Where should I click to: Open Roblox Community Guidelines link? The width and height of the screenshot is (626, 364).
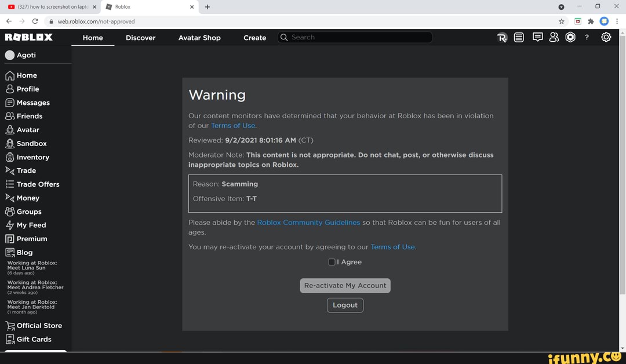tap(308, 223)
